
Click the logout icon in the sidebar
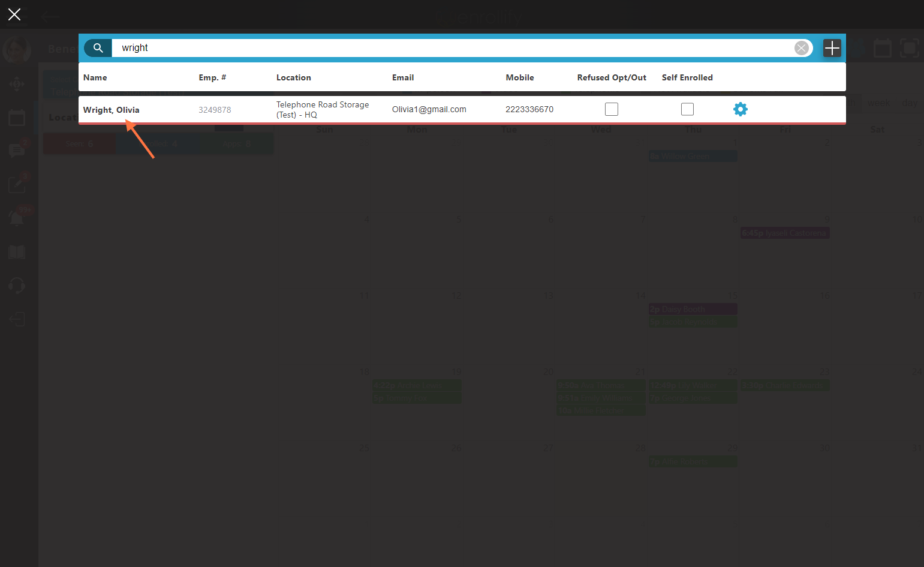pyautogui.click(x=17, y=319)
